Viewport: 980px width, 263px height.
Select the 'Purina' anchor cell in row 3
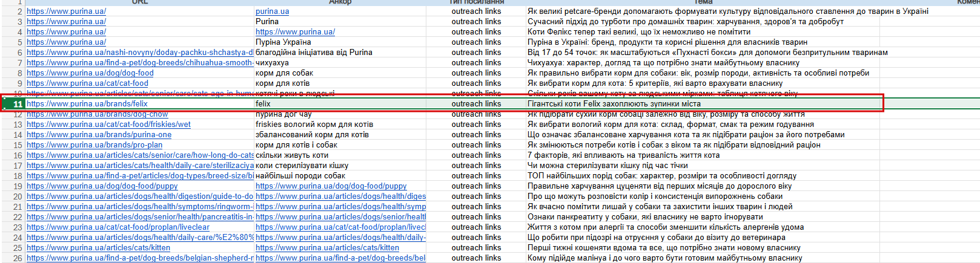340,22
